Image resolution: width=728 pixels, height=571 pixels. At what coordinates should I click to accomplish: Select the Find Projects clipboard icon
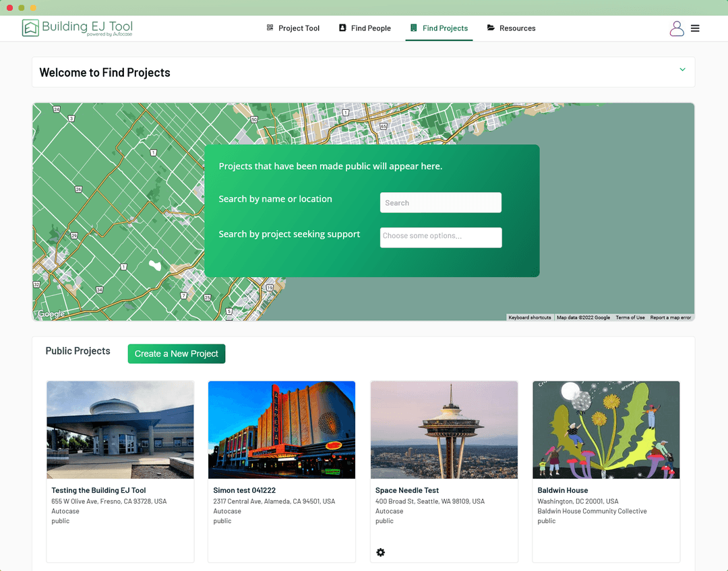coord(413,28)
